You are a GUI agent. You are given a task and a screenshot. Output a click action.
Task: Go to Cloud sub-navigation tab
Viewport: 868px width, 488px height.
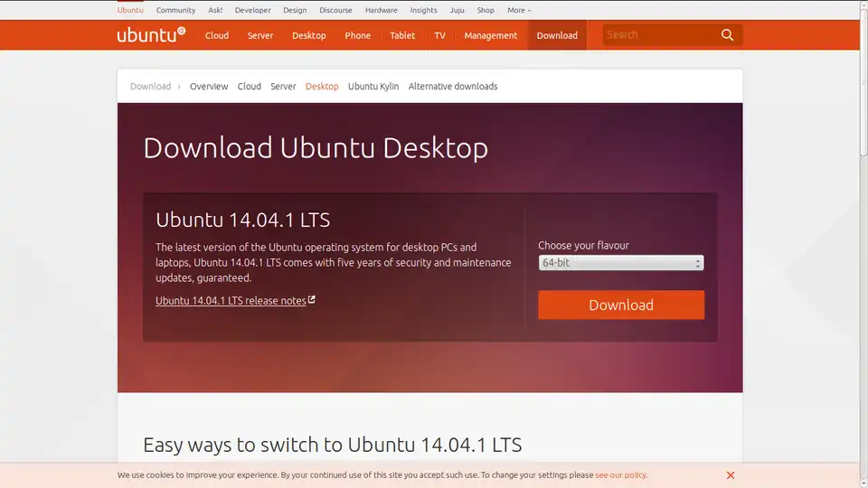point(250,87)
